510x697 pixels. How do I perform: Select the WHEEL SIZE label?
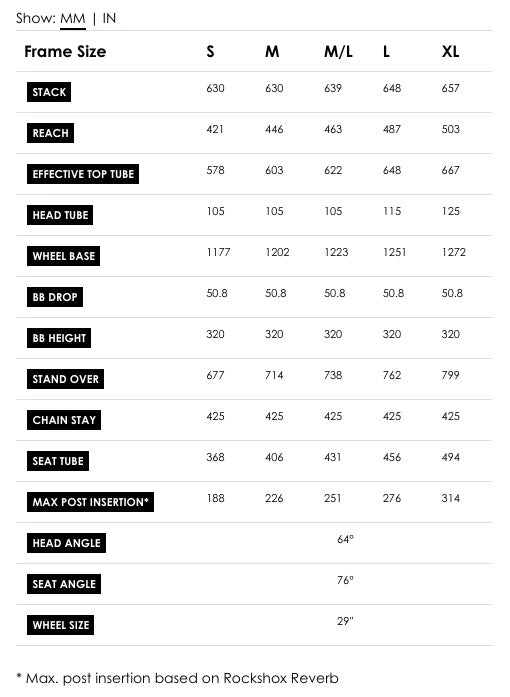coord(60,625)
